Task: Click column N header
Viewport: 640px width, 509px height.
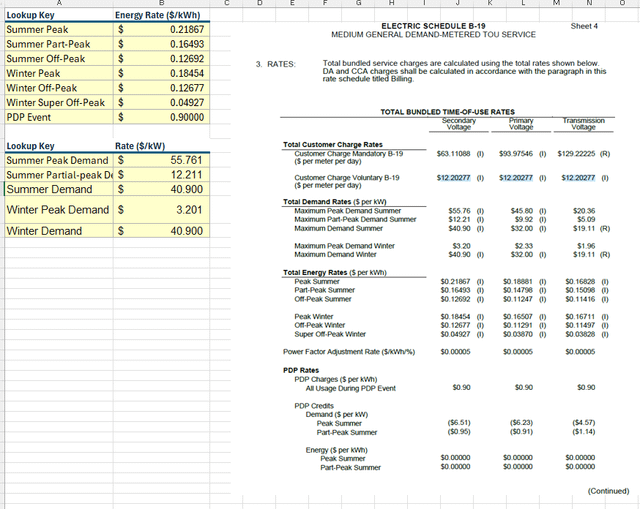Action: (x=589, y=3)
